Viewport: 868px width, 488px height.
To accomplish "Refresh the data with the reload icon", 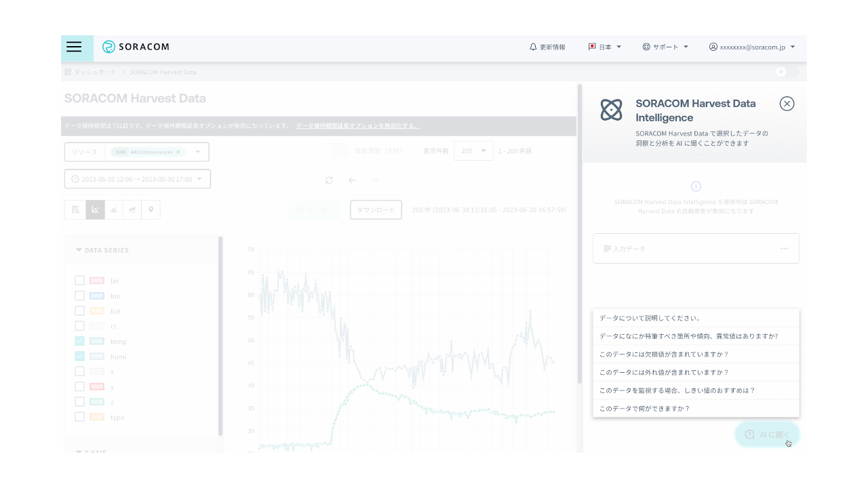I will (x=329, y=180).
